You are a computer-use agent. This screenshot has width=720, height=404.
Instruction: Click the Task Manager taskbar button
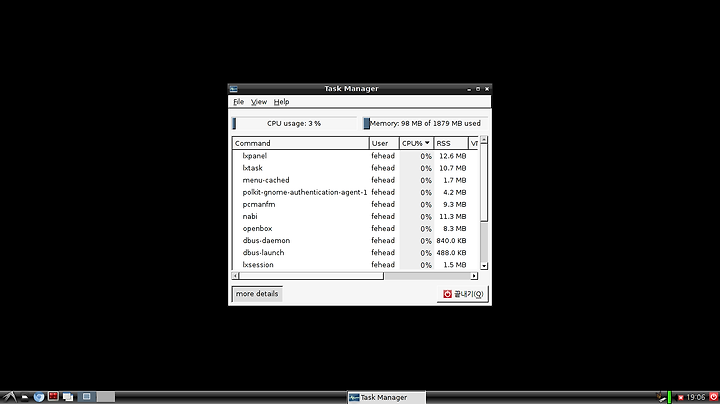[x=386, y=397]
